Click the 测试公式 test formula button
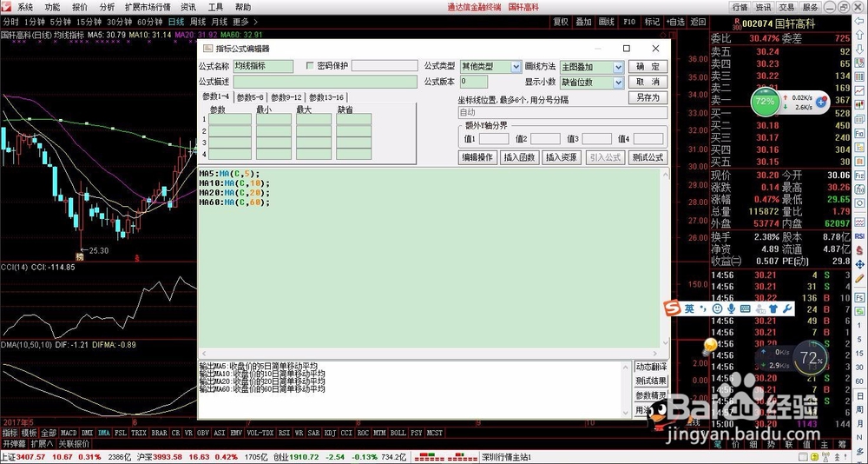The height and width of the screenshot is (464, 868). 648,157
